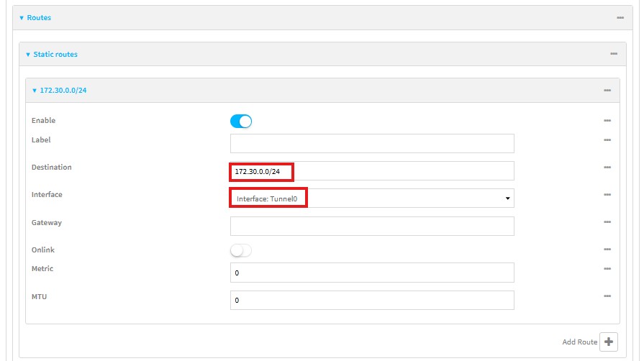Image resolution: width=644 pixels, height=361 pixels.
Task: Focus the Destination field with 172.30.0.0/24
Action: click(x=371, y=171)
